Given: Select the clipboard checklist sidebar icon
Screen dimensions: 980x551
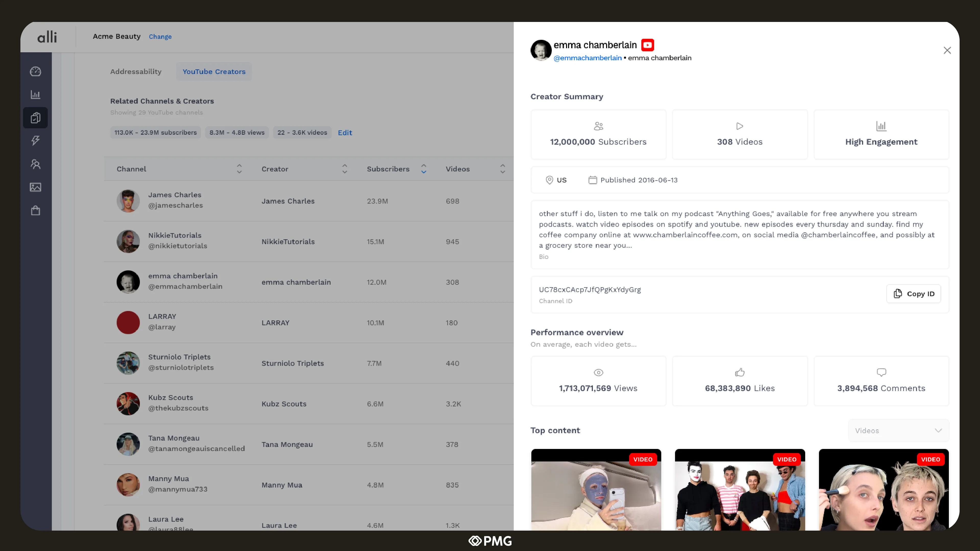Looking at the screenshot, I should click(35, 118).
